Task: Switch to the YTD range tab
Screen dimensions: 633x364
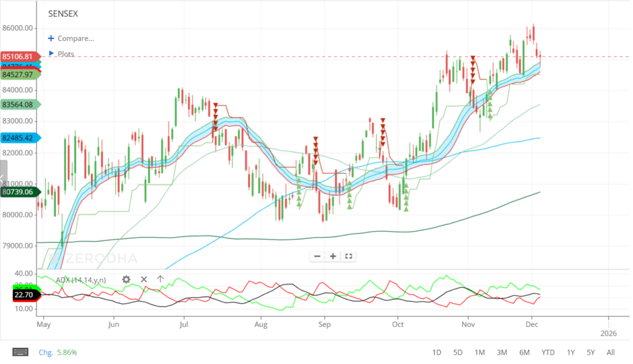Action: click(x=548, y=352)
